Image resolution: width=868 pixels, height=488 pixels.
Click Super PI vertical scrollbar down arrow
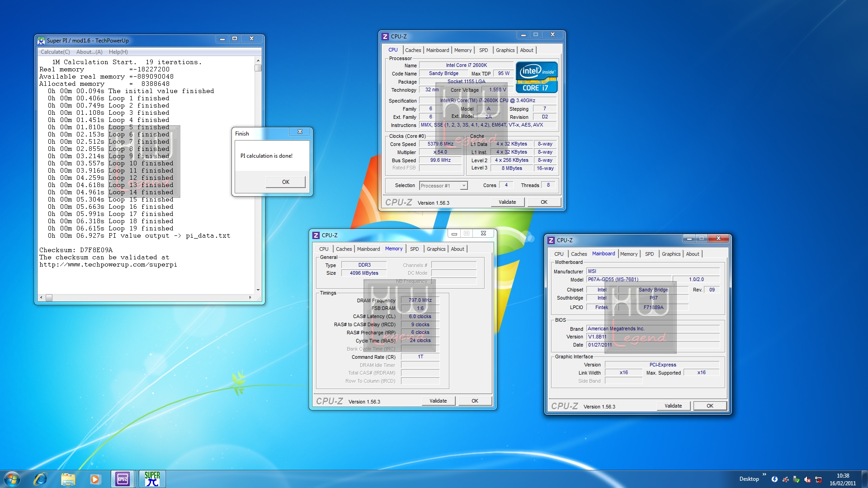click(x=258, y=290)
